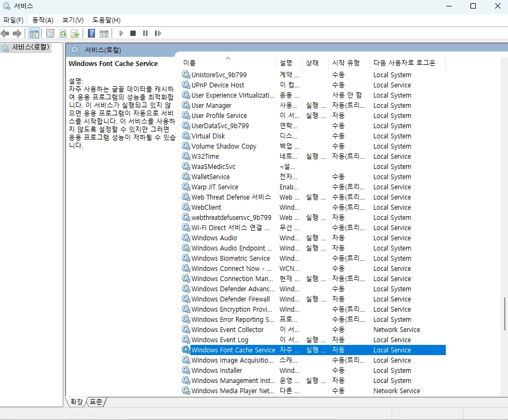Select Windows Media Player Net... service
The height and width of the screenshot is (420, 508).
[x=313, y=391]
